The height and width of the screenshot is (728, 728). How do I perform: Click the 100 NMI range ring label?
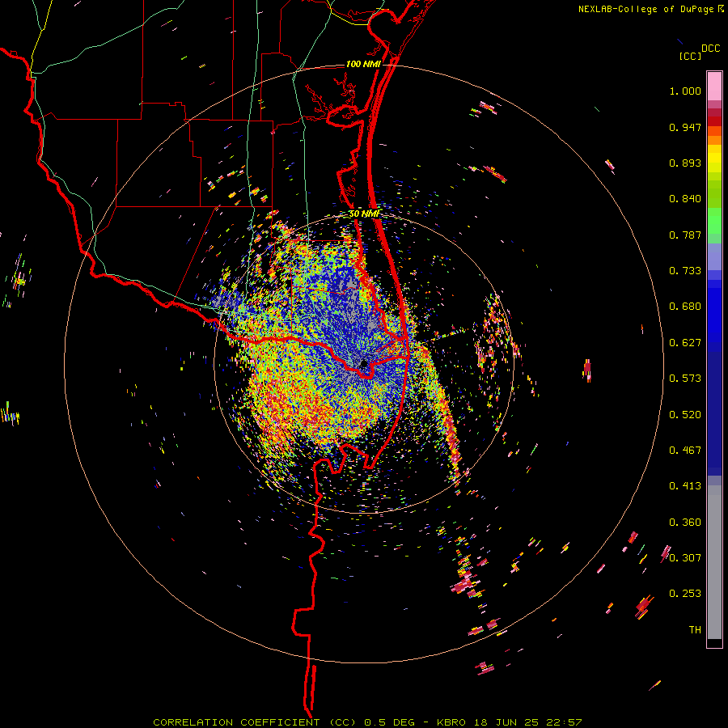(x=363, y=64)
